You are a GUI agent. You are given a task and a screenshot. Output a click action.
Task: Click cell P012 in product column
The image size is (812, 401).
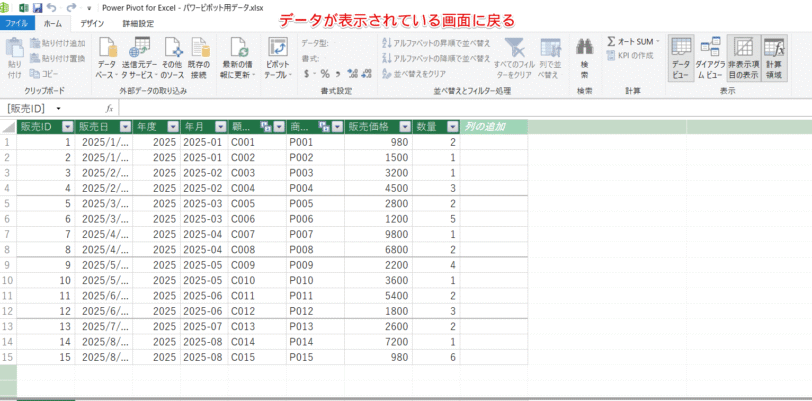315,311
